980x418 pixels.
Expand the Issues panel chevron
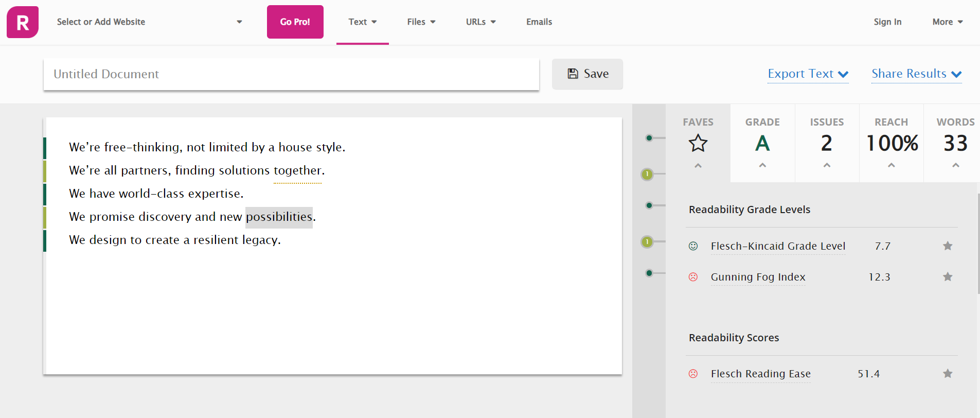pos(827,165)
